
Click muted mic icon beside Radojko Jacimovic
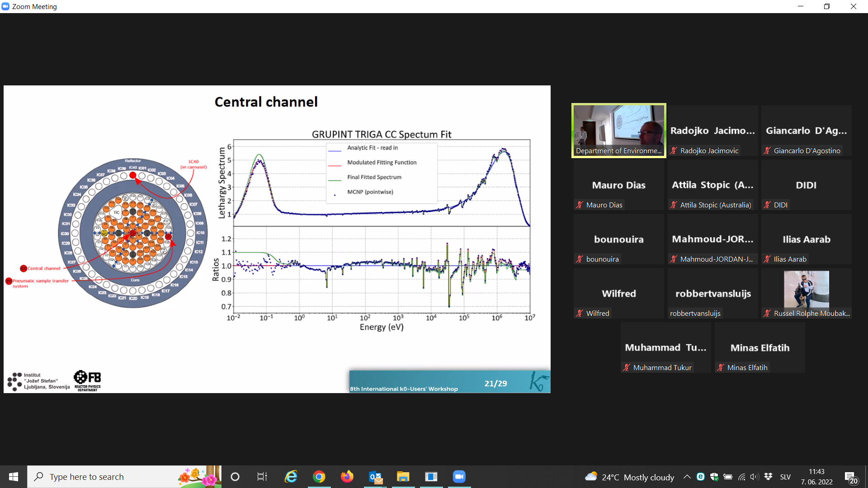(674, 150)
